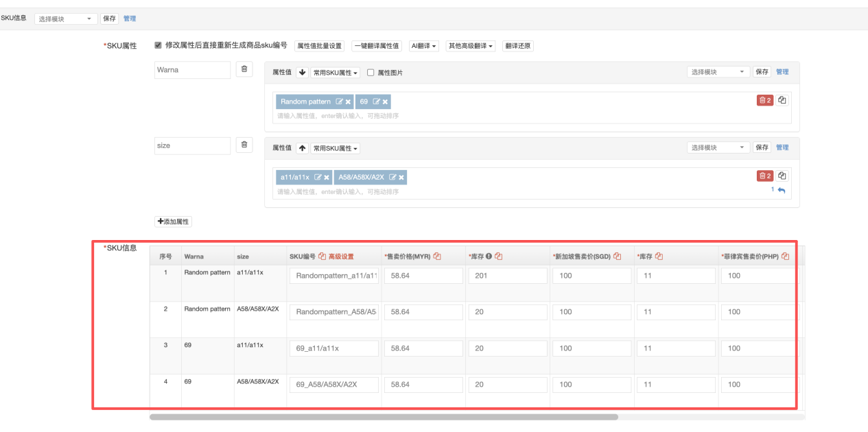Click the trash icon beside size attribute
This screenshot has width=868, height=432.
(x=245, y=145)
